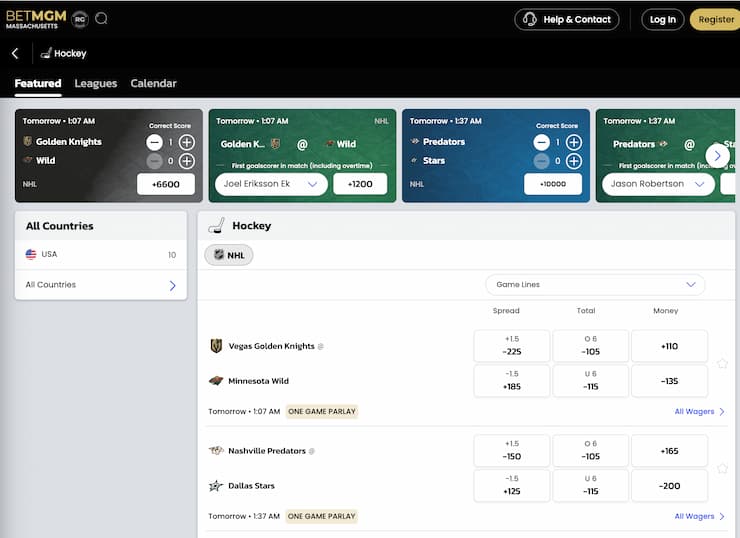Decrease Wild correct score in card

coord(154,161)
